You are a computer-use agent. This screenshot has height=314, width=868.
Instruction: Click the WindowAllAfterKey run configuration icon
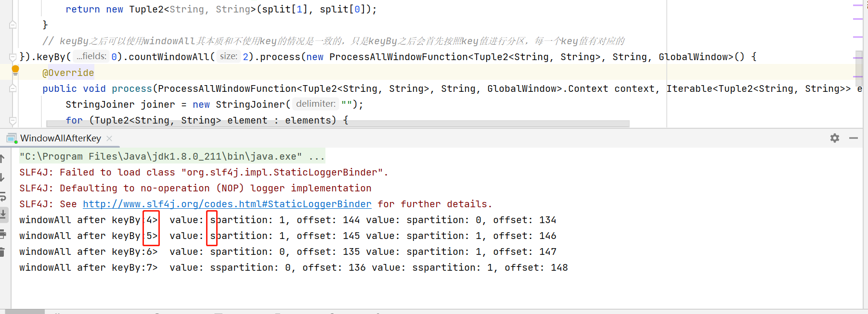click(12, 138)
